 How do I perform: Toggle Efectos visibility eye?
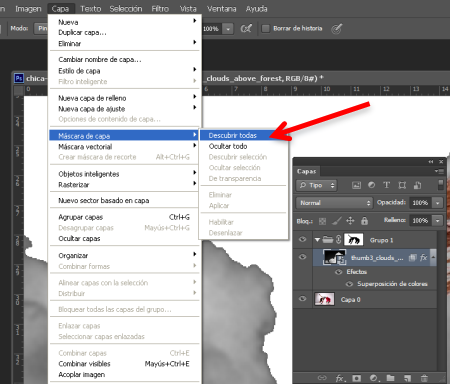[338, 272]
